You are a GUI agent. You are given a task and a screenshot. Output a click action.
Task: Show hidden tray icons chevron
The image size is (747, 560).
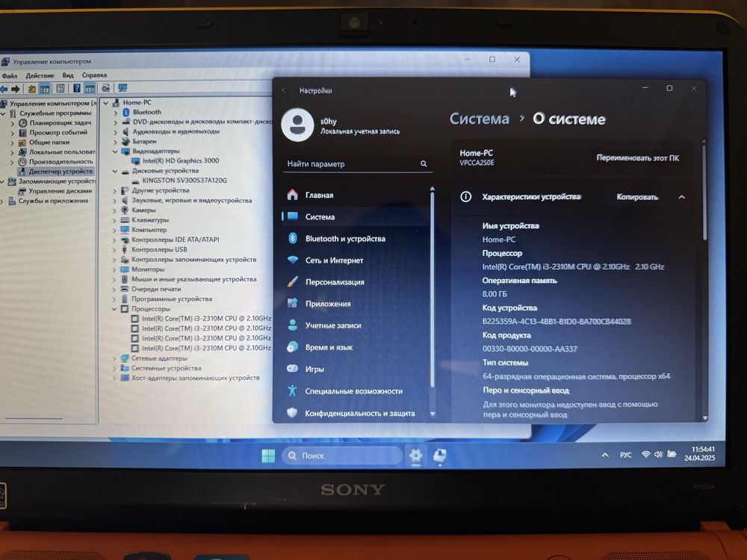point(605,455)
